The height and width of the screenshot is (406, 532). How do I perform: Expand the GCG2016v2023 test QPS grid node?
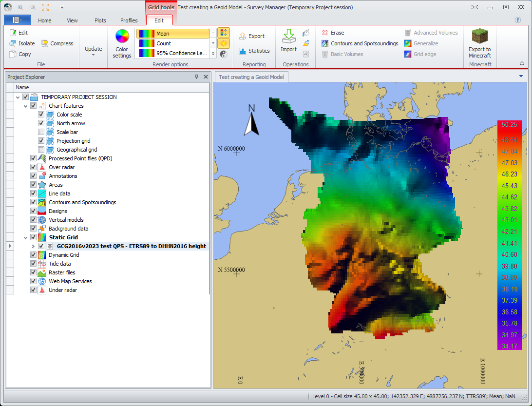pyautogui.click(x=33, y=246)
